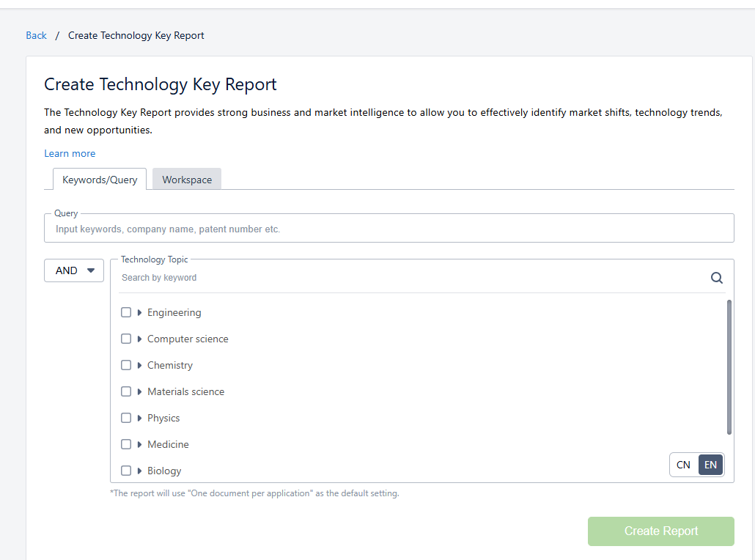
Task: Click the topic list vertical scrollbar
Action: (x=729, y=366)
